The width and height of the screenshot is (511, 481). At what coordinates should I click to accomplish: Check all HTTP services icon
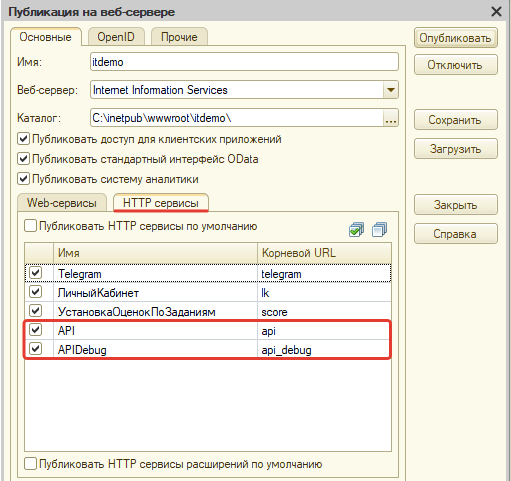(x=356, y=230)
